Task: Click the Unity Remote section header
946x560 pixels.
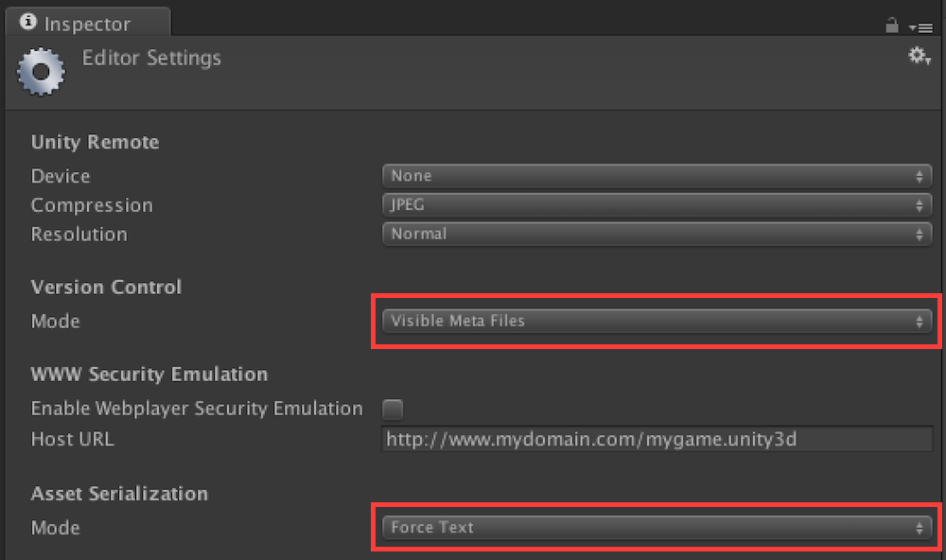Action: [x=95, y=142]
